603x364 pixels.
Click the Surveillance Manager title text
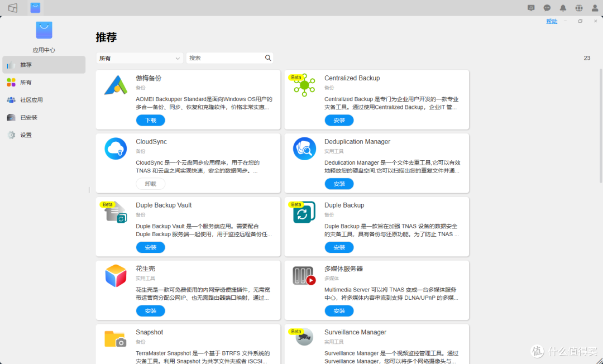pyautogui.click(x=355, y=332)
